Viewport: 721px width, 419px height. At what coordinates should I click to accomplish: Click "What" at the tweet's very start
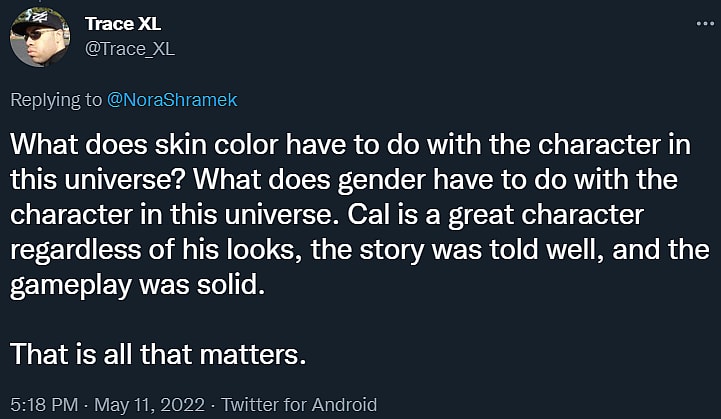click(39, 144)
